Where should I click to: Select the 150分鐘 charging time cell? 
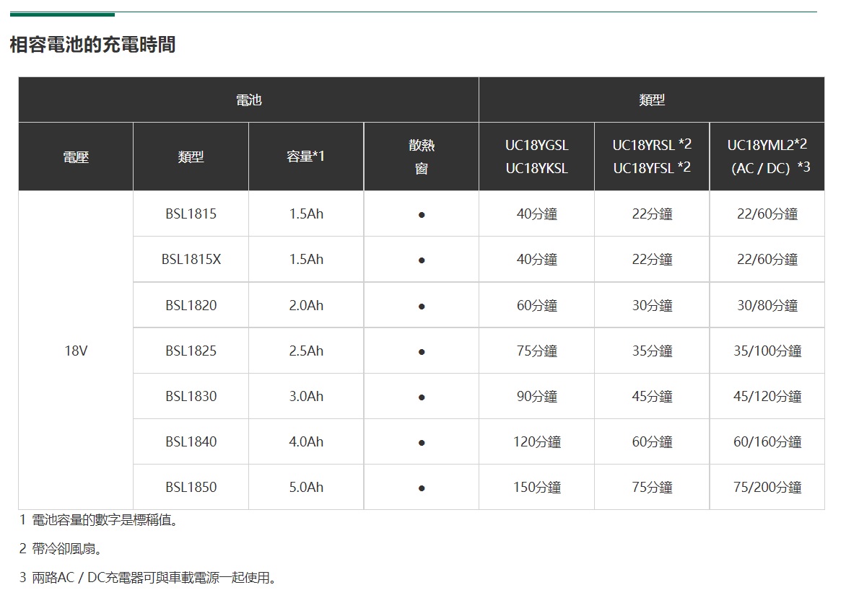pyautogui.click(x=536, y=487)
